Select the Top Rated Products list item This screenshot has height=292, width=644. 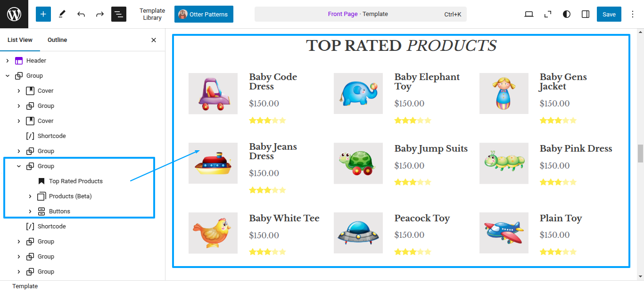[75, 181]
